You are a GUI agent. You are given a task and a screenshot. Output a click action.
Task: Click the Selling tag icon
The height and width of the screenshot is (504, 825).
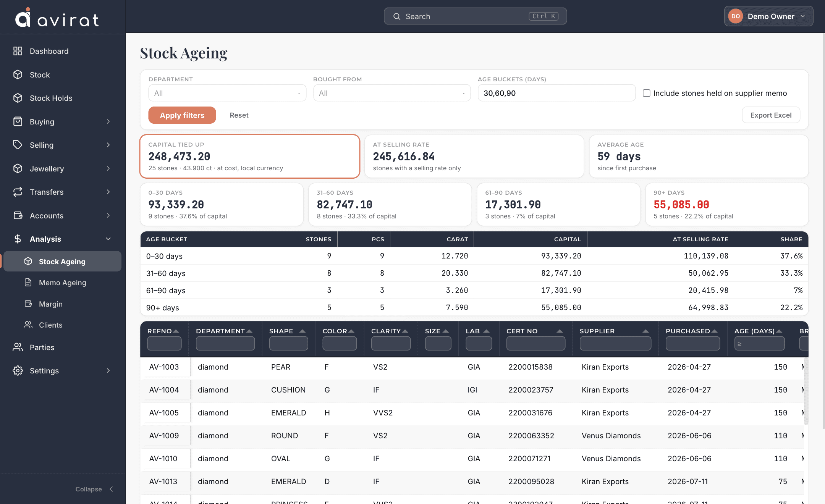pyautogui.click(x=18, y=145)
